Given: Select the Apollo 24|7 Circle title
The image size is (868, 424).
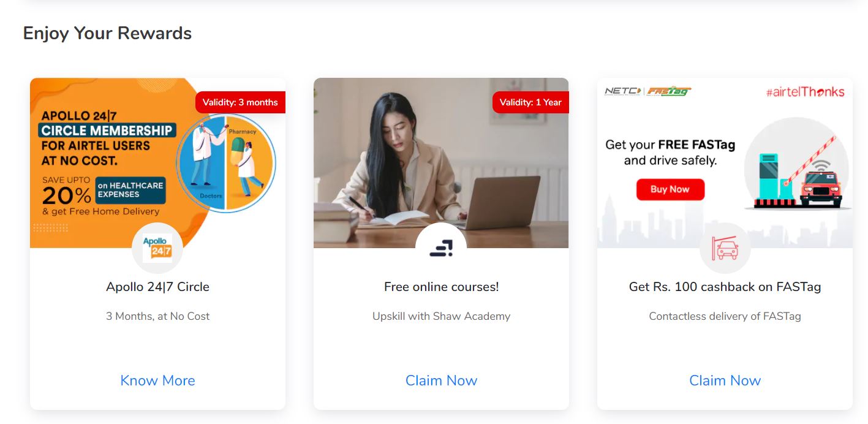Looking at the screenshot, I should (x=157, y=287).
